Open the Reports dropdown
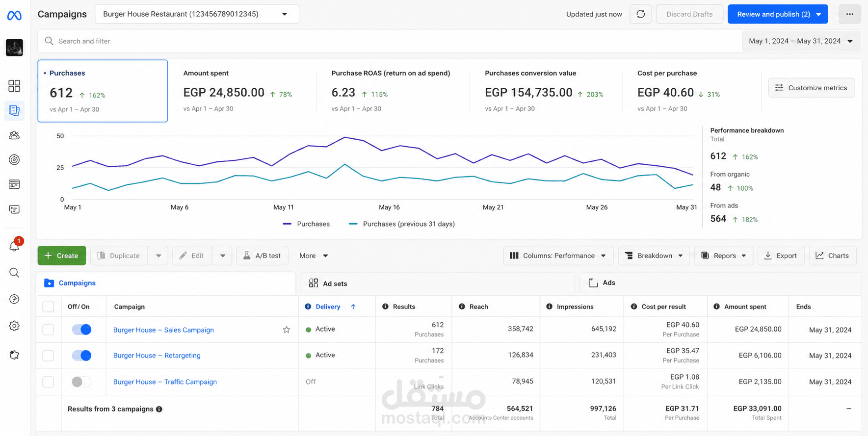This screenshot has width=868, height=436. pos(724,256)
